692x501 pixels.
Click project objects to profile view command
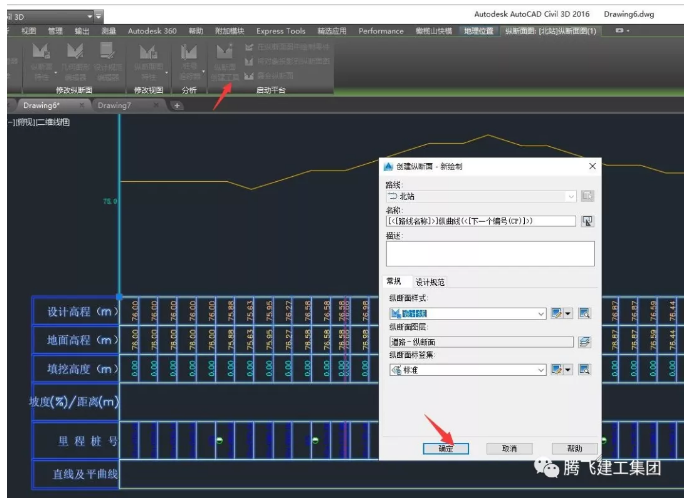[288, 61]
